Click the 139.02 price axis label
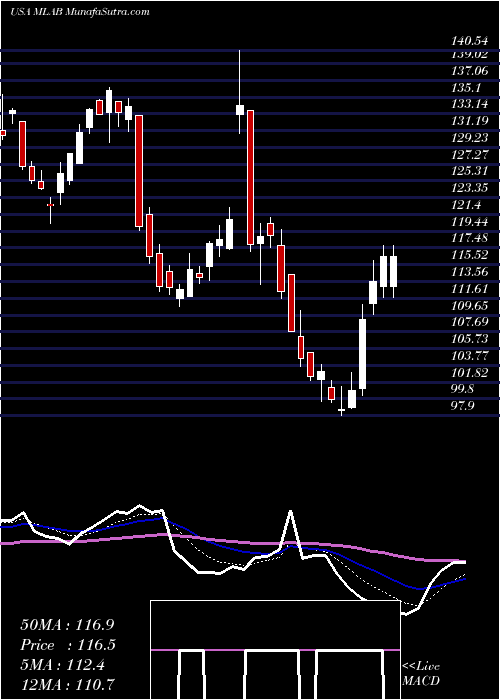Screen dimensions: 500x700 (469, 54)
